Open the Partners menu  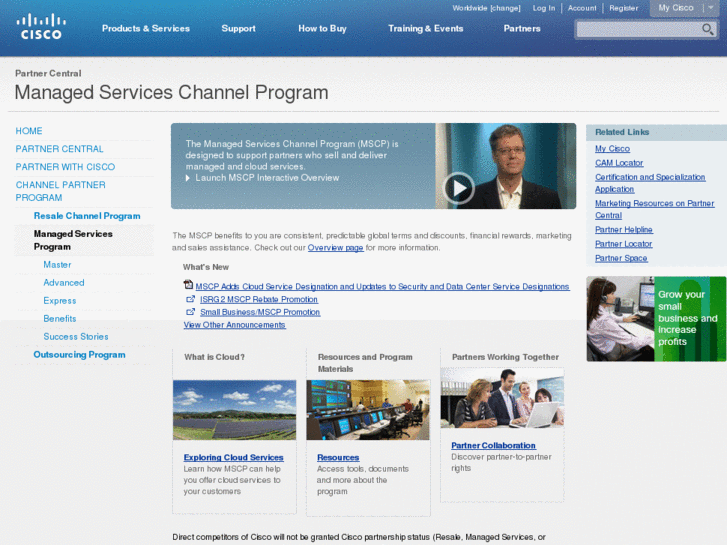click(x=522, y=28)
